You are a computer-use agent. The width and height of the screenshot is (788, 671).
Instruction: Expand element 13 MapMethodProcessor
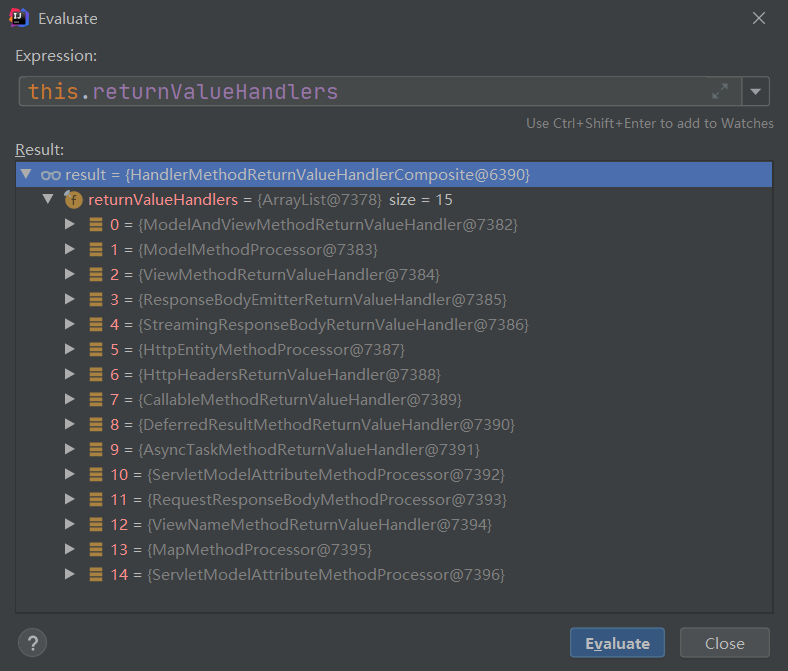coord(70,549)
